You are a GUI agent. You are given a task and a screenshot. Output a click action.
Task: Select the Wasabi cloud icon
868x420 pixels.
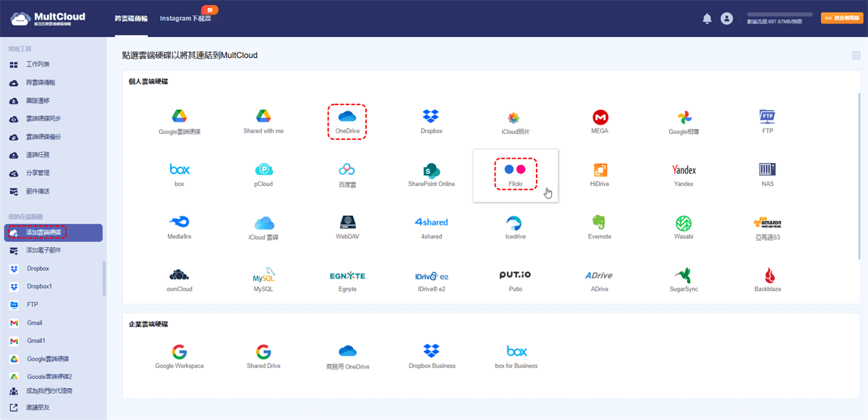(684, 223)
